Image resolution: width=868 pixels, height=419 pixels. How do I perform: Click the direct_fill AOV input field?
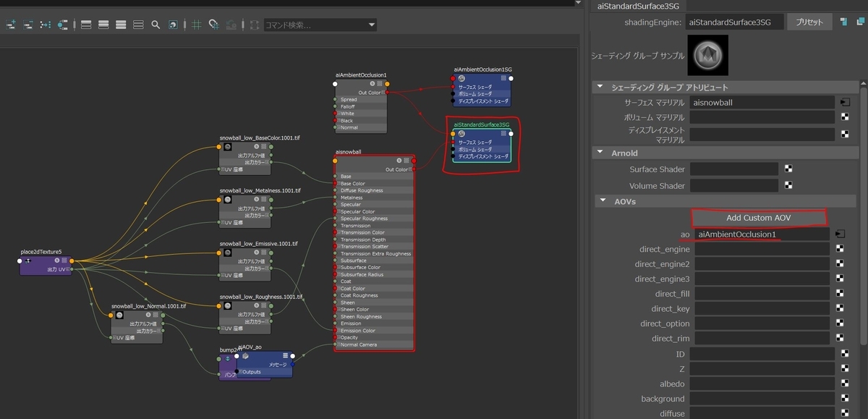pyautogui.click(x=762, y=294)
